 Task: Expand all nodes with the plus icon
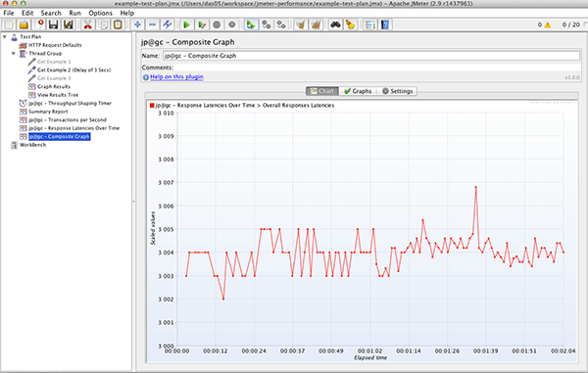[x=137, y=24]
